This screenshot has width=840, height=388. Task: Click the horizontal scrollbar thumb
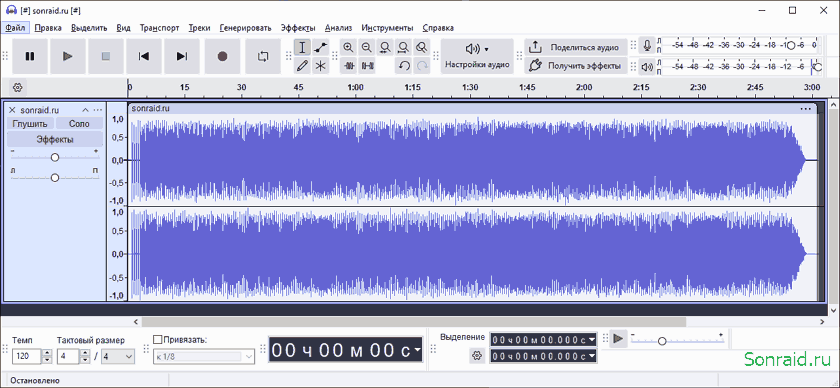click(414, 322)
